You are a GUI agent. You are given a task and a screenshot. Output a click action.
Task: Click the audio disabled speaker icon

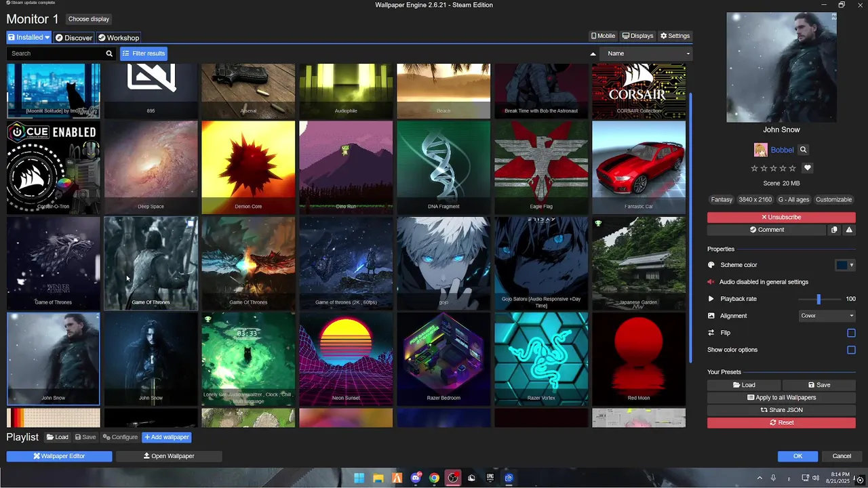click(x=711, y=282)
